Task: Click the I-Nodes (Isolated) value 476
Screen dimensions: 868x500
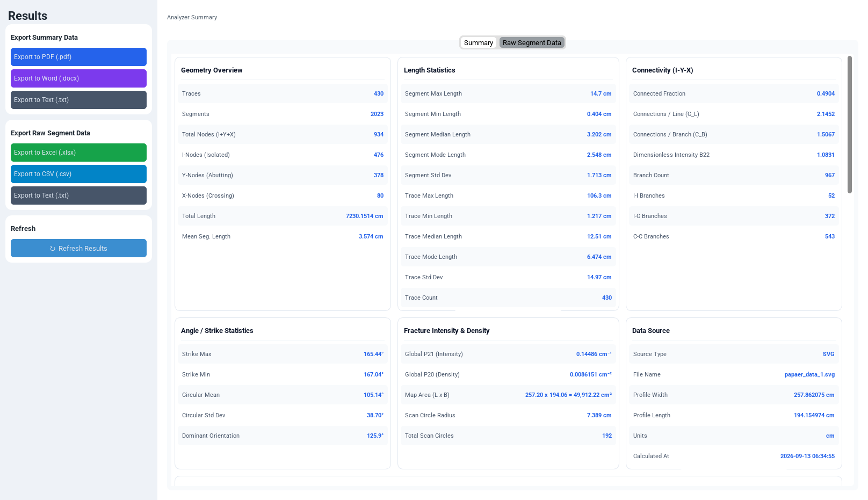Action: pos(379,155)
